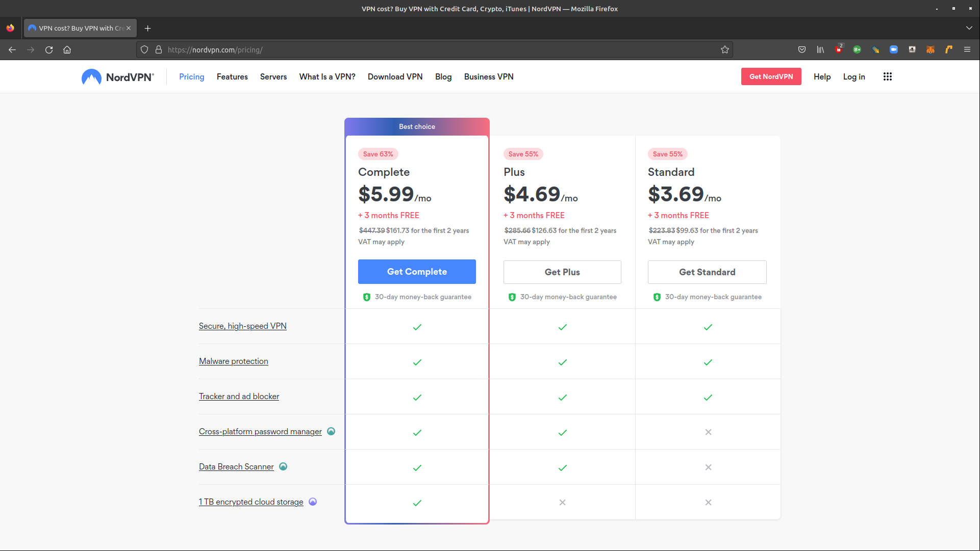Screen dimensions: 980x551
Task: Click the Firefox icon in tab bar
Action: tap(10, 28)
